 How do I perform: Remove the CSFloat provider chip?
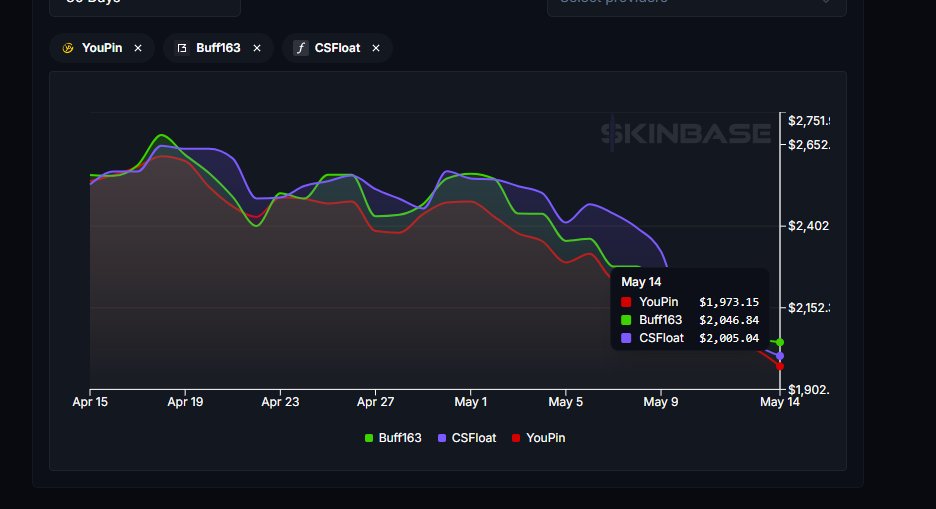375,48
